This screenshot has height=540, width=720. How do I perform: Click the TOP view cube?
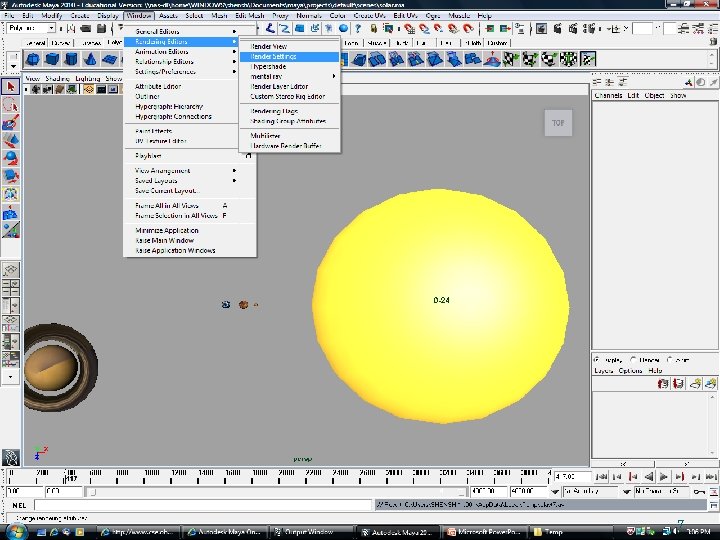tap(558, 123)
